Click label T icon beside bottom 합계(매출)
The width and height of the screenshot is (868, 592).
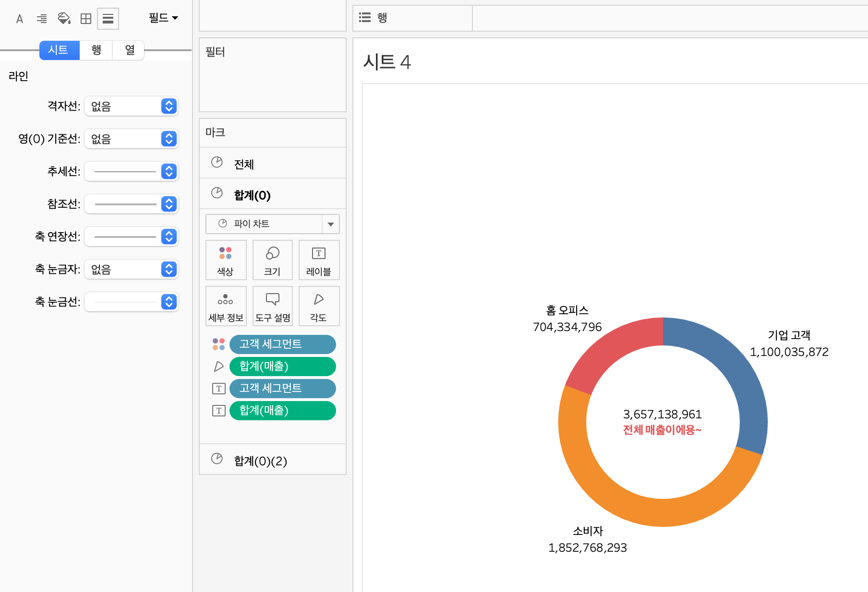218,411
